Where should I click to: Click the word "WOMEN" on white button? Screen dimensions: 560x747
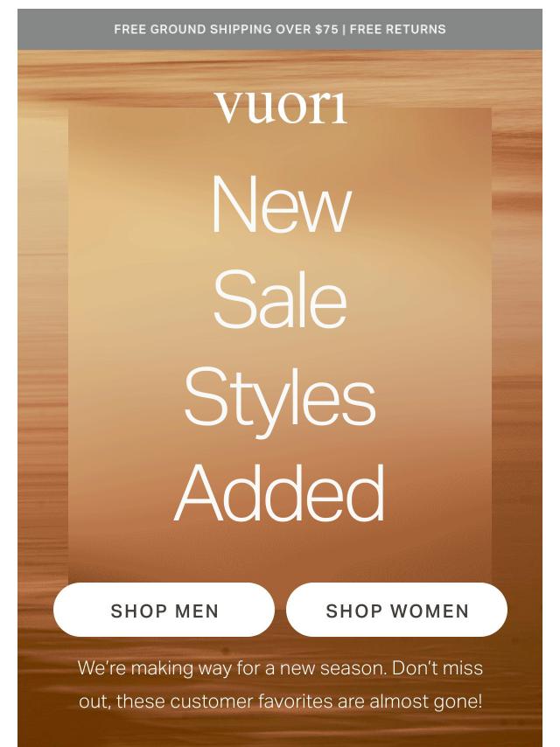click(430, 611)
